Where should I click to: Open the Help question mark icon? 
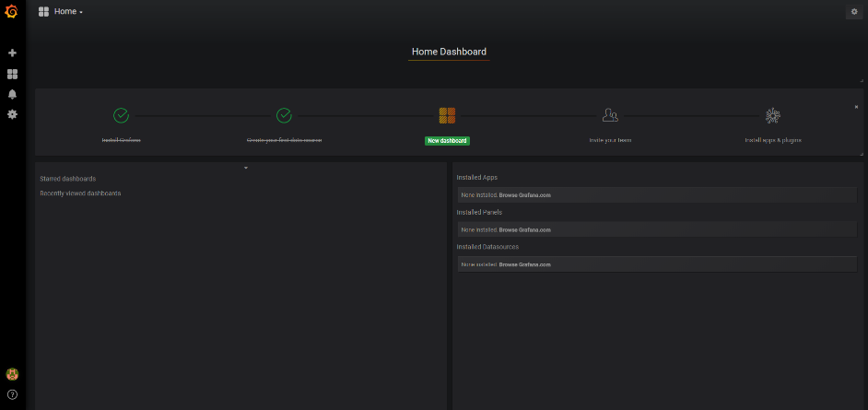[12, 394]
